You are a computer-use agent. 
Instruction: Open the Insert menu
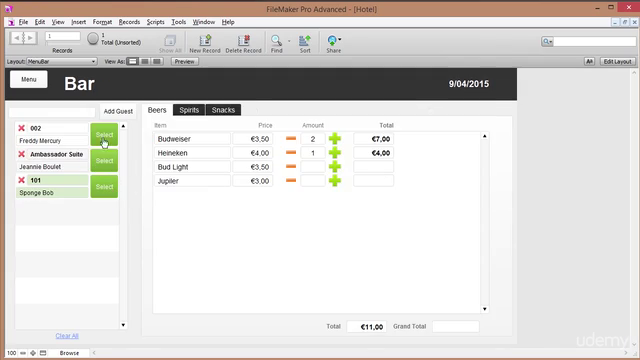click(x=78, y=22)
